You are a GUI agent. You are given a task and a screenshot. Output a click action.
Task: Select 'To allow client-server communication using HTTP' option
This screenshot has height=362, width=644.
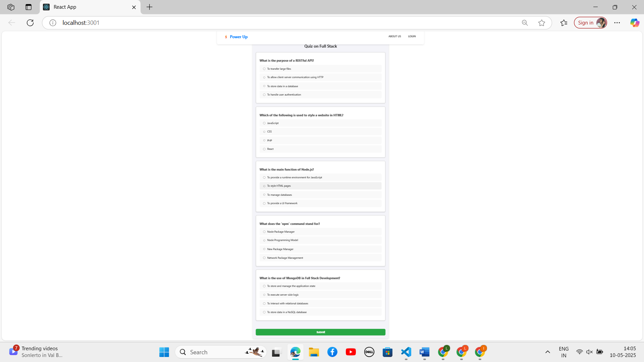pos(264,77)
